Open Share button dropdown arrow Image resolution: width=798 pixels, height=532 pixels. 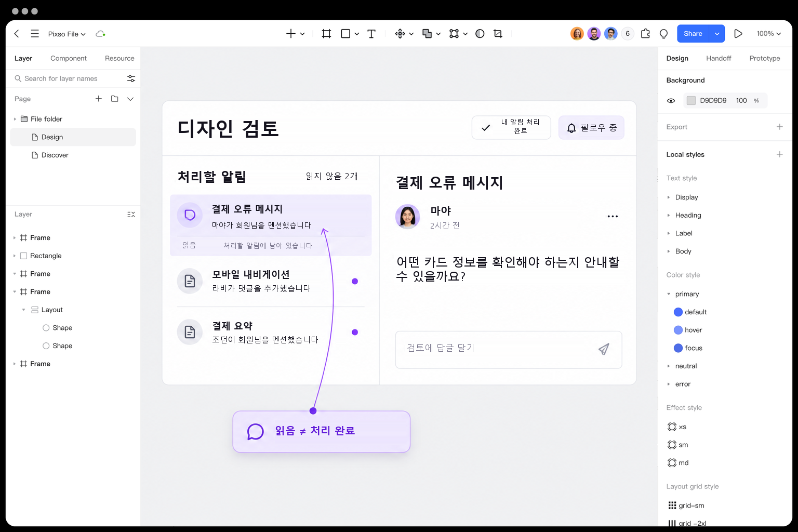(717, 34)
